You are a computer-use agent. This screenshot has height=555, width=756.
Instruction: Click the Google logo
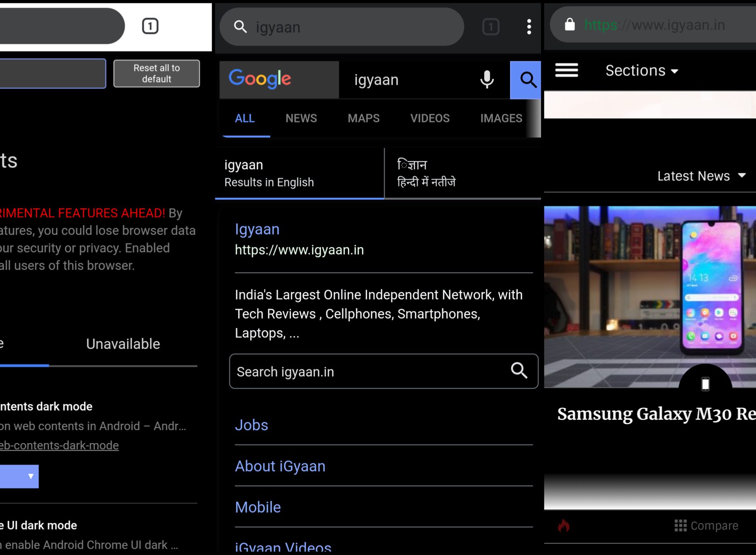click(260, 79)
